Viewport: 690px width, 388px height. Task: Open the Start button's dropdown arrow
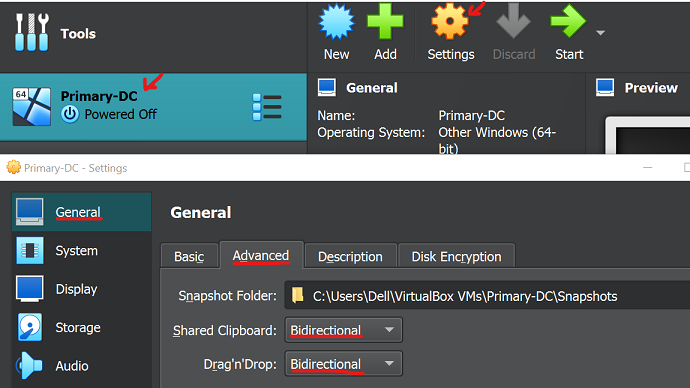click(x=600, y=33)
